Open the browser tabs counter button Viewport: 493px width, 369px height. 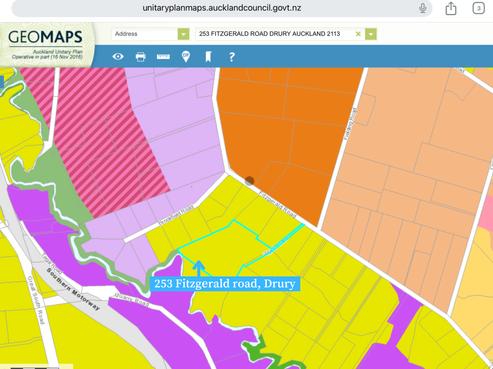[478, 8]
